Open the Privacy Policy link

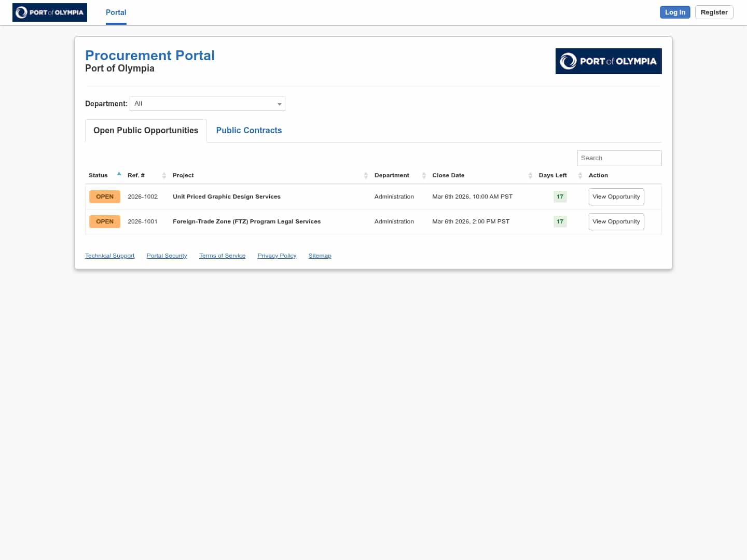276,255
